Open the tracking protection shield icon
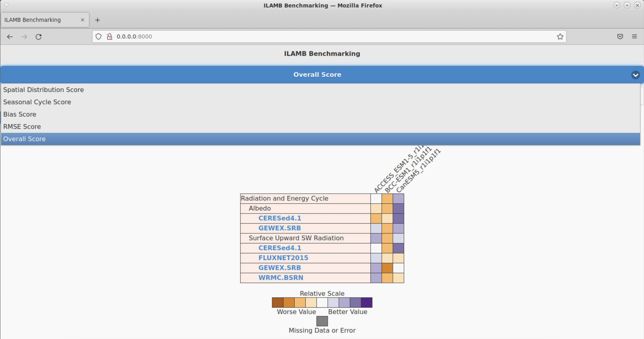Viewport: 644px width, 339px height. (x=98, y=36)
